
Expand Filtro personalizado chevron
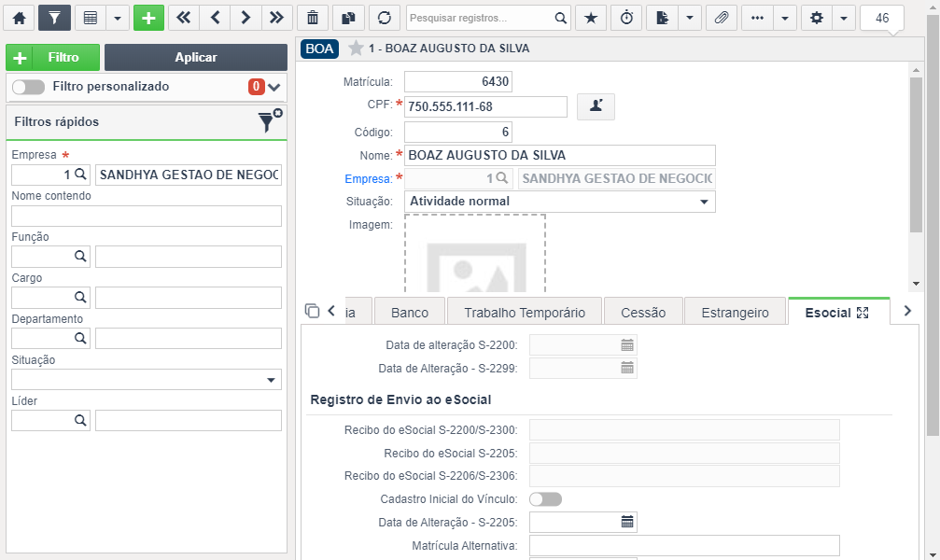pos(274,88)
